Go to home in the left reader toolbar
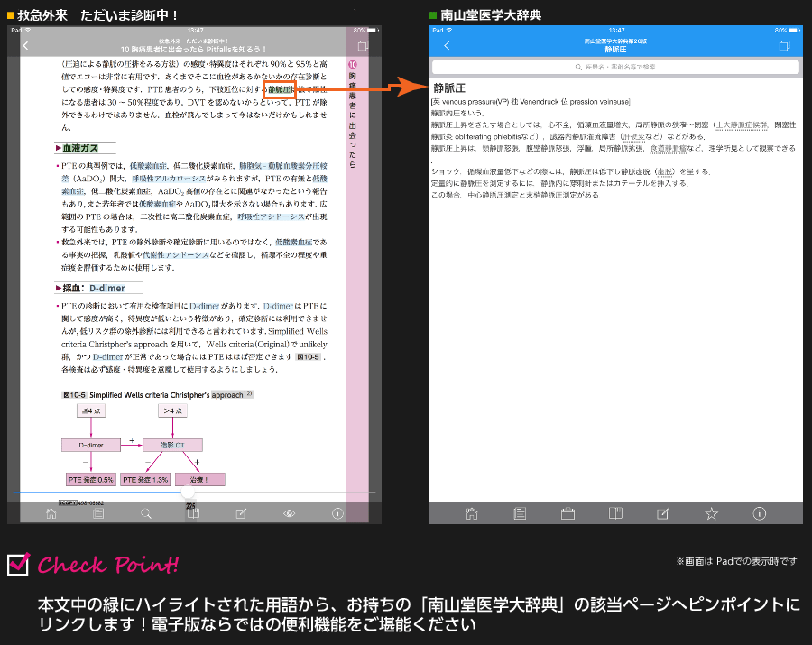This screenshot has height=645, width=812. pos(51,513)
